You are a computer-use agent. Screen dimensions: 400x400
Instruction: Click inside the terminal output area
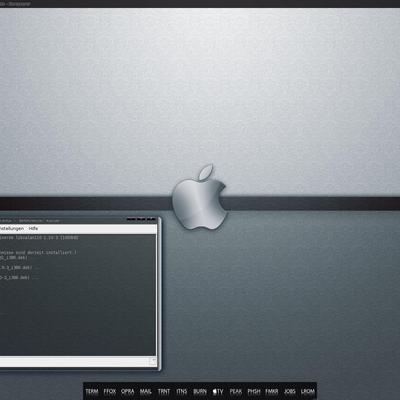tap(78, 295)
